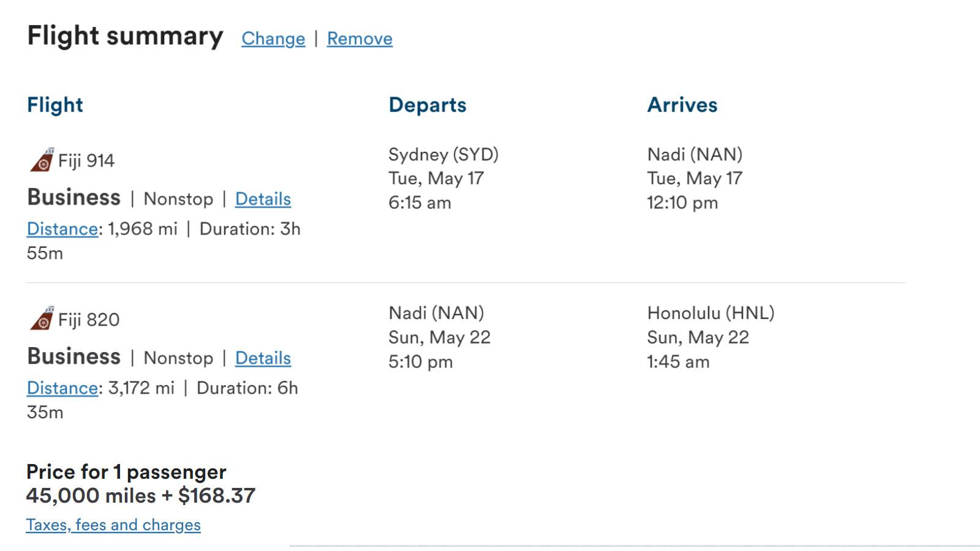Open the Change flight link

[273, 39]
